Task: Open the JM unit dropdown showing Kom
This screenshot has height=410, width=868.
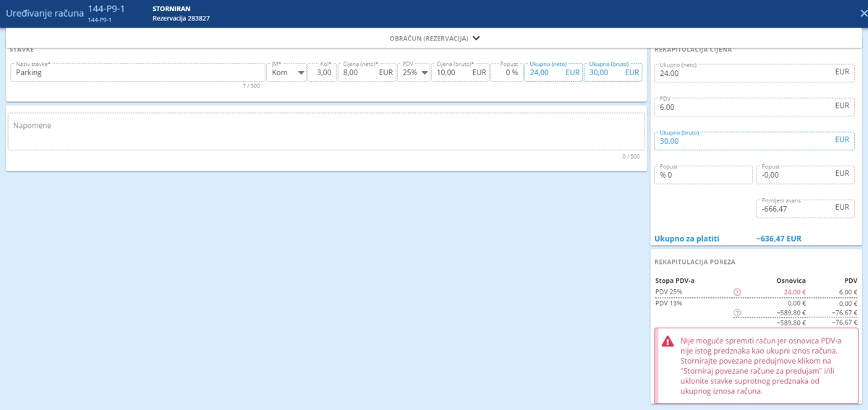Action: (287, 72)
